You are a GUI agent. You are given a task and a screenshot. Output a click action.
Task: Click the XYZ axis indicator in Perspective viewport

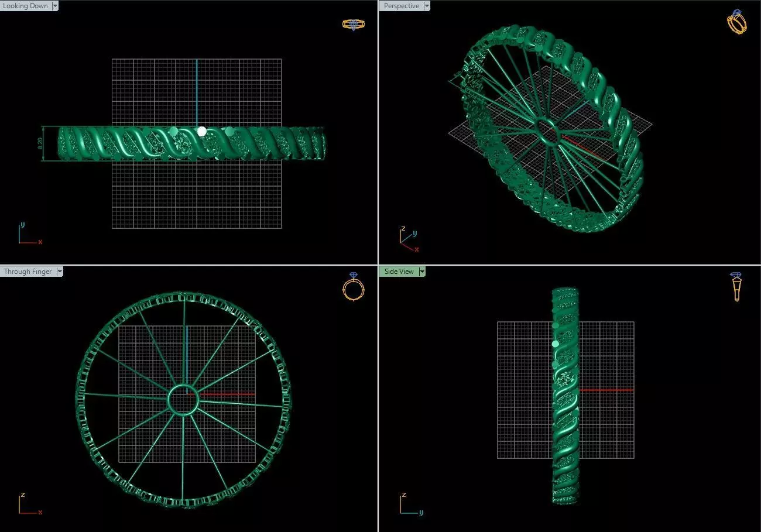pyautogui.click(x=409, y=239)
